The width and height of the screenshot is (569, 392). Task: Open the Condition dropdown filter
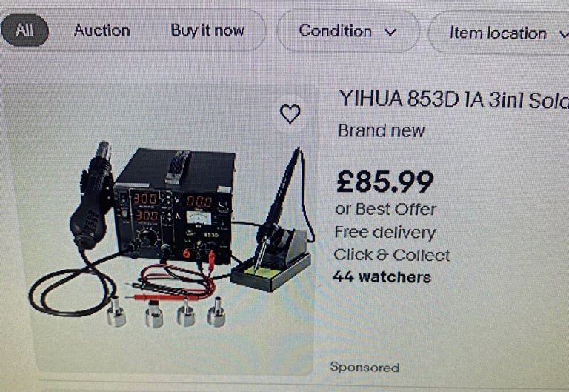pyautogui.click(x=348, y=31)
